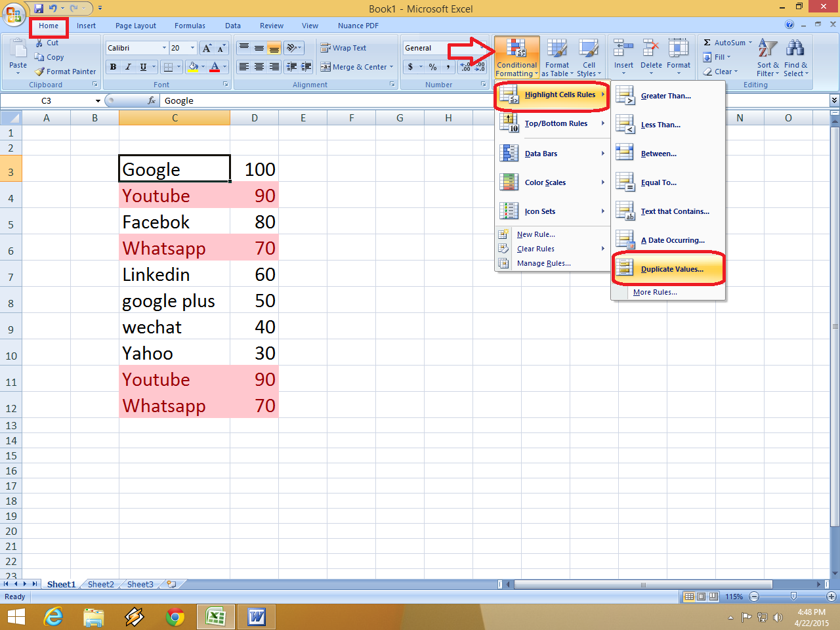Screen dimensions: 840x630
Task: Click the Cell Styles button
Action: pyautogui.click(x=589, y=58)
